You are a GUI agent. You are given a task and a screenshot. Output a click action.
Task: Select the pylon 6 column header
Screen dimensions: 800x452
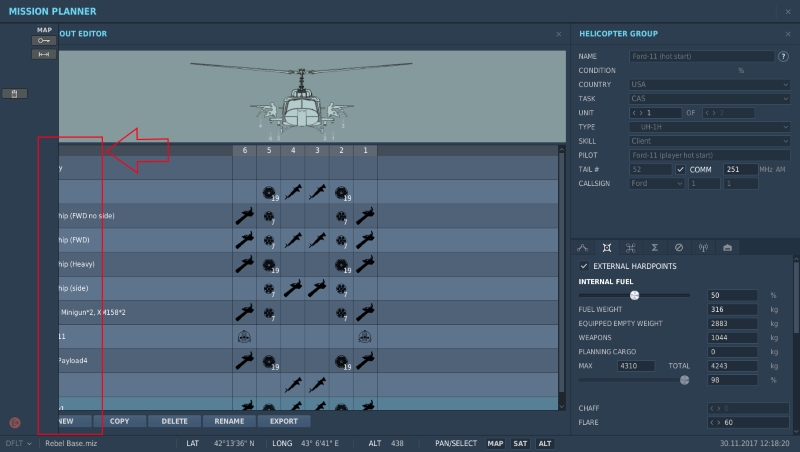coord(244,150)
